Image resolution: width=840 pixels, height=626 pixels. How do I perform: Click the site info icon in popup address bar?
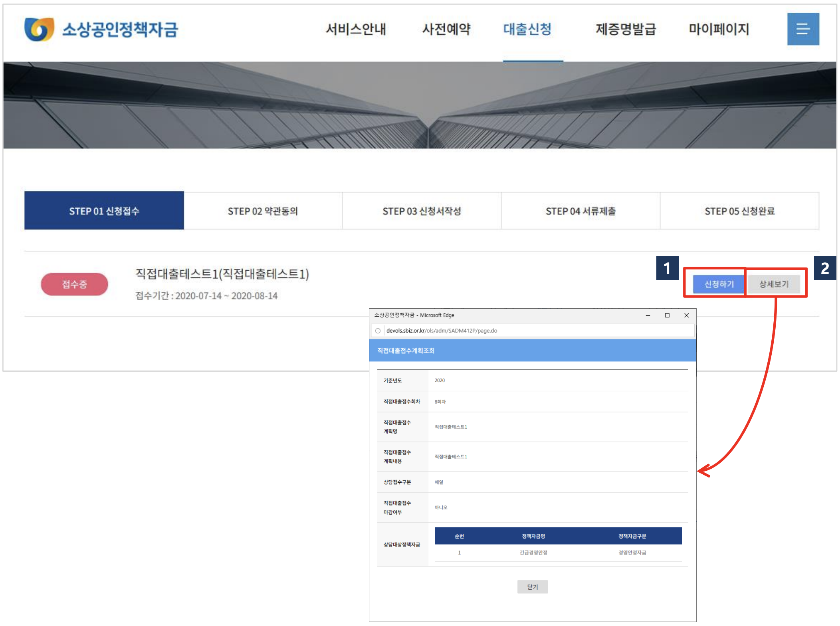click(x=378, y=331)
